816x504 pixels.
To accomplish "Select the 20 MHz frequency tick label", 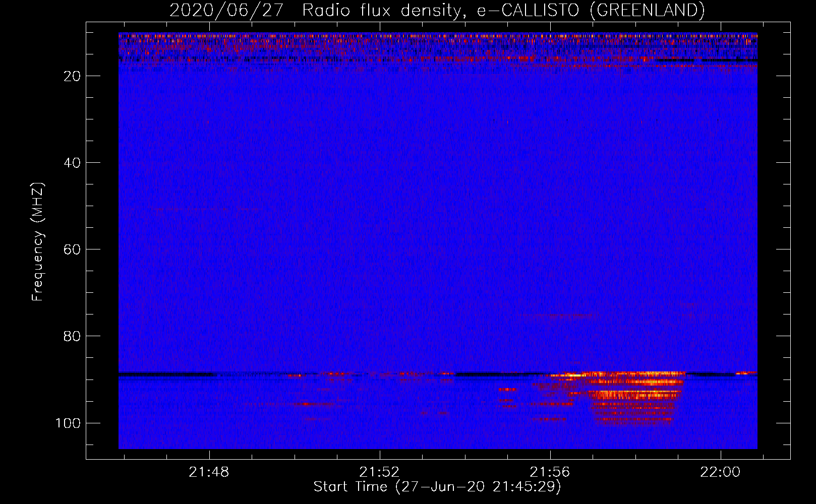I will tap(73, 76).
